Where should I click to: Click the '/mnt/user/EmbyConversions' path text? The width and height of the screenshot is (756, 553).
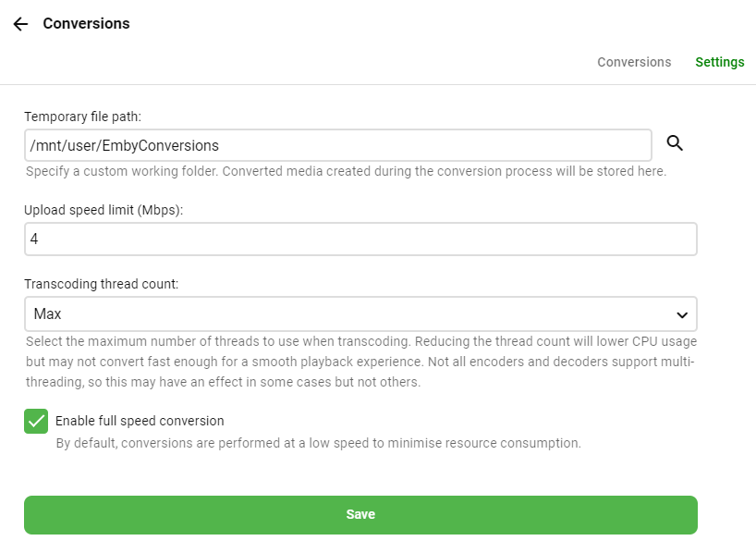pyautogui.click(x=125, y=145)
